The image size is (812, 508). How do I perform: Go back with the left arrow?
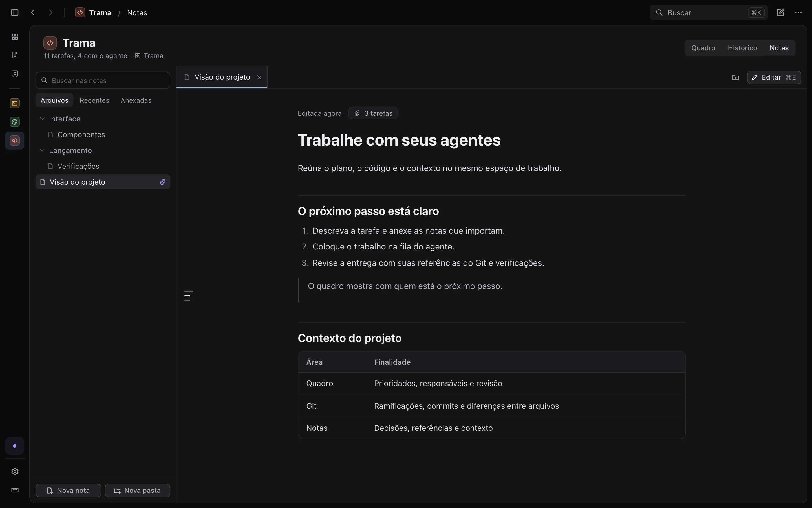[x=32, y=12]
